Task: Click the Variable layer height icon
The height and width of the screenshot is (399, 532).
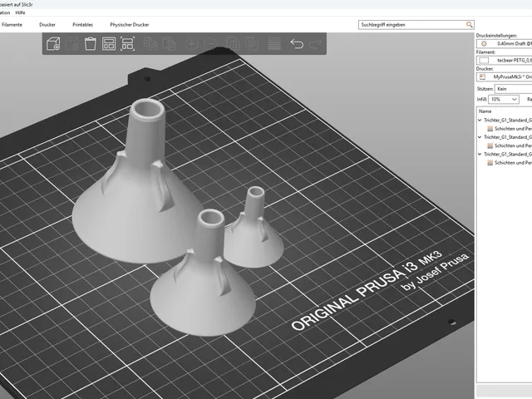Action: (274, 44)
